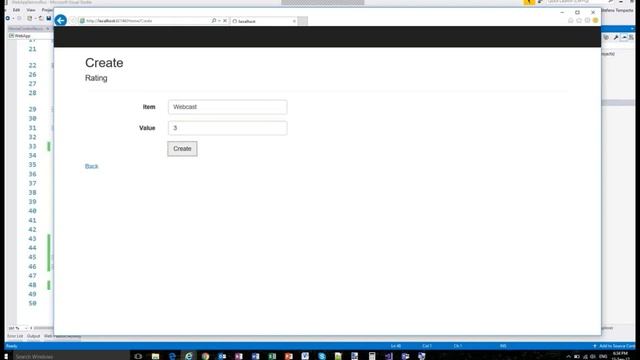
Task: Open PowerPoint from taskbar
Action: 289,356
